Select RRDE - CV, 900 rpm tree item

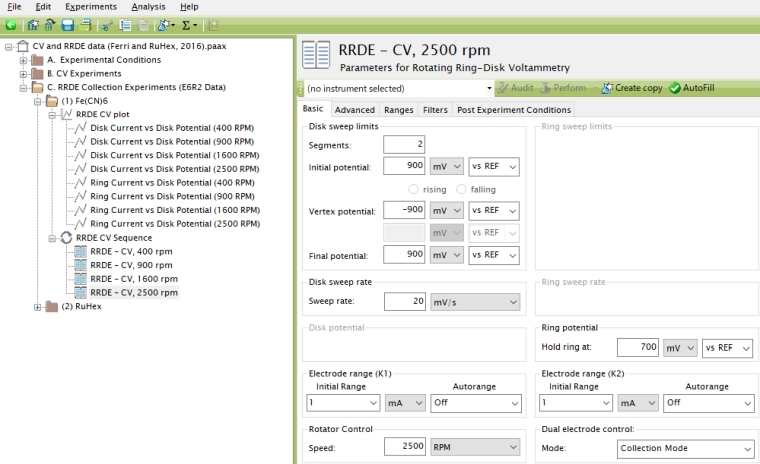[x=132, y=265]
